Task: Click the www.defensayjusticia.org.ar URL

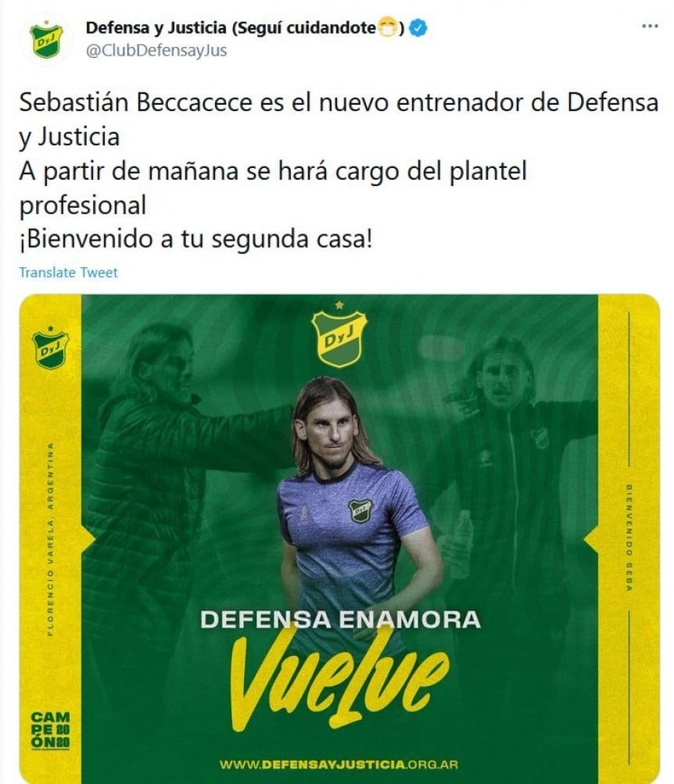Action: (x=339, y=764)
